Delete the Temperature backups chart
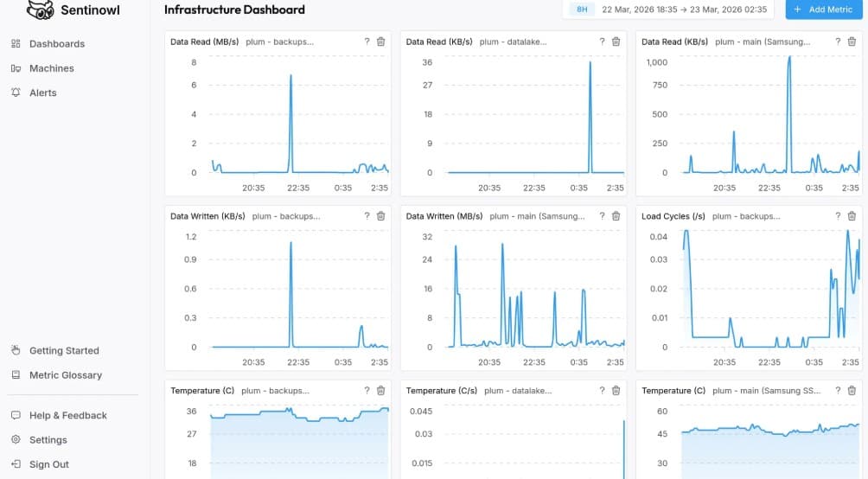The image size is (868, 479). (x=381, y=391)
